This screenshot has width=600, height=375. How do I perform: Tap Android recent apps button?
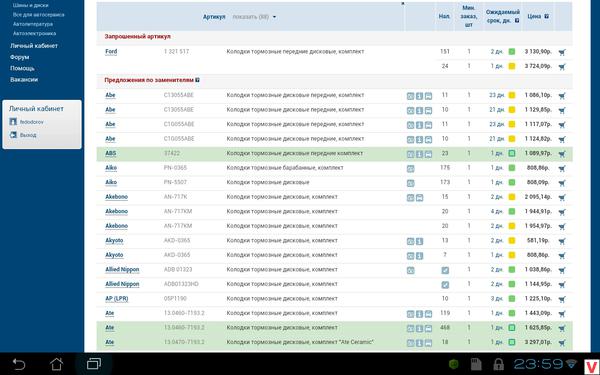pyautogui.click(x=94, y=364)
